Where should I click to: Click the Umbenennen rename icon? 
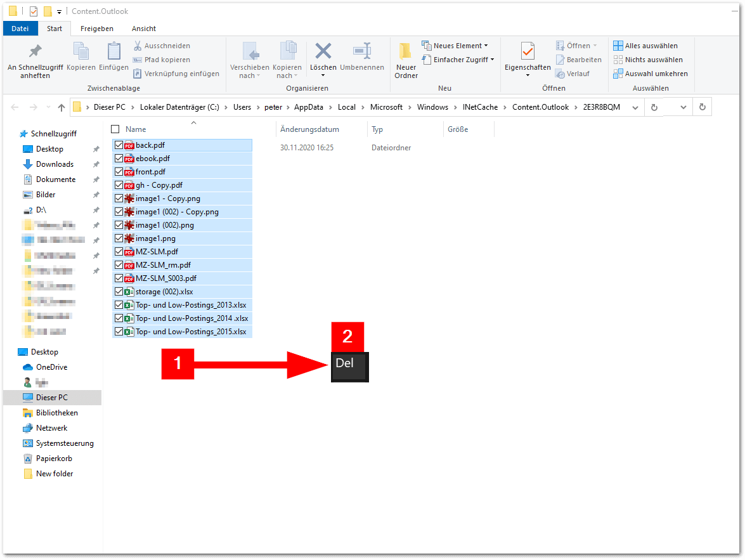[x=362, y=51]
